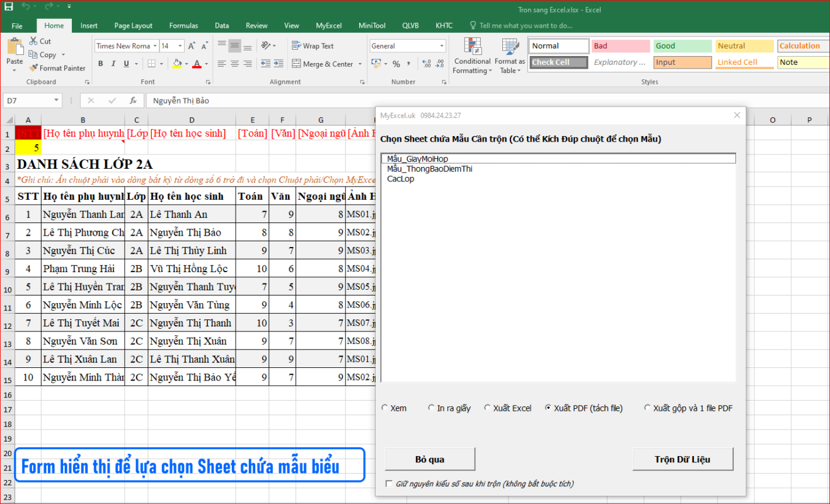
Task: Select the Xem radio option
Action: point(385,408)
